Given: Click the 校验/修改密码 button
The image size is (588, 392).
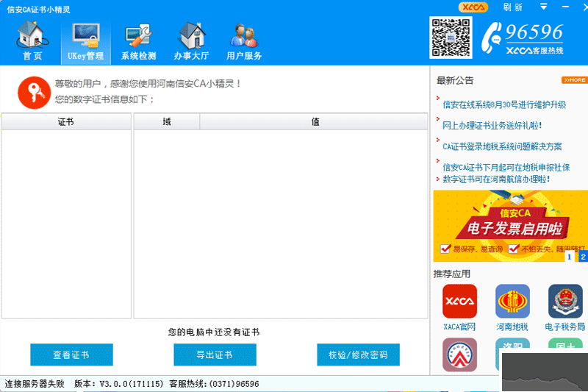Looking at the screenshot, I should pos(358,354).
